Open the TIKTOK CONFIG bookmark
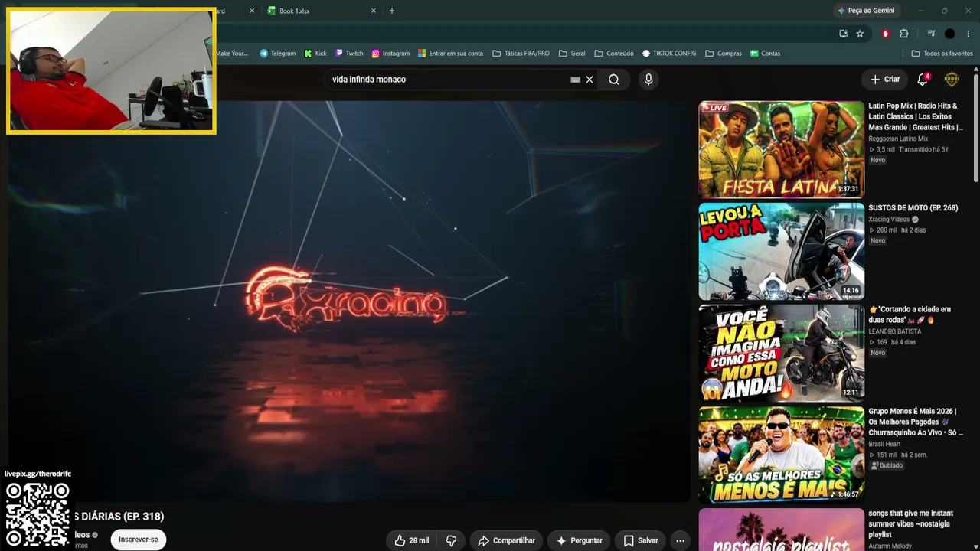The width and height of the screenshot is (980, 551). tap(669, 54)
